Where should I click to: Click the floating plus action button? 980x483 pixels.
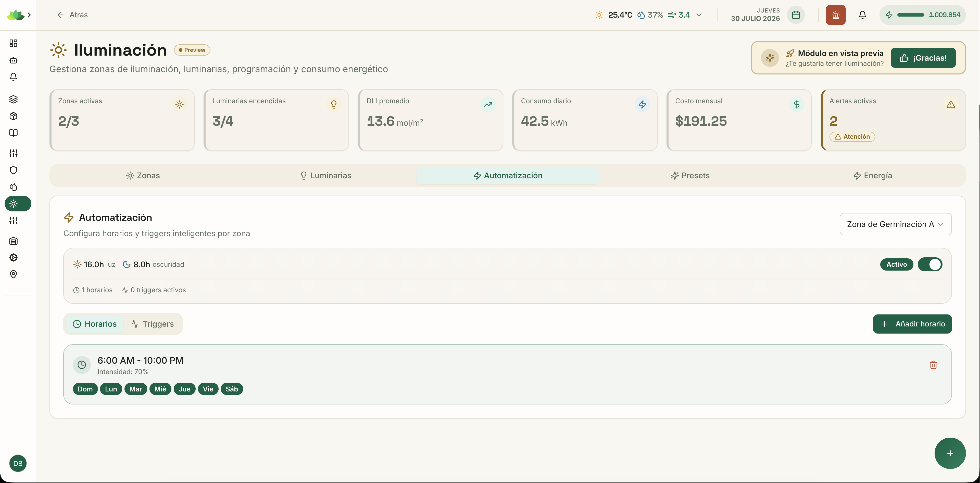pyautogui.click(x=950, y=453)
